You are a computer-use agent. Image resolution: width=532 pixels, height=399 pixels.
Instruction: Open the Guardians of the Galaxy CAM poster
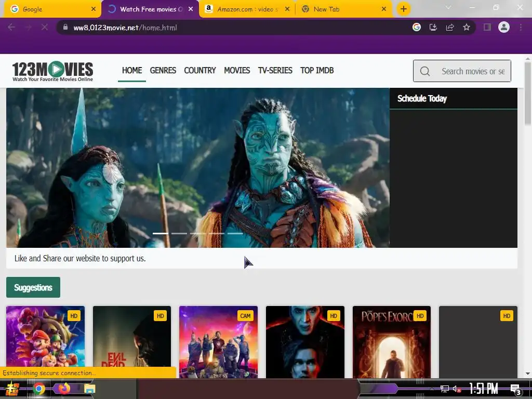pyautogui.click(x=219, y=342)
